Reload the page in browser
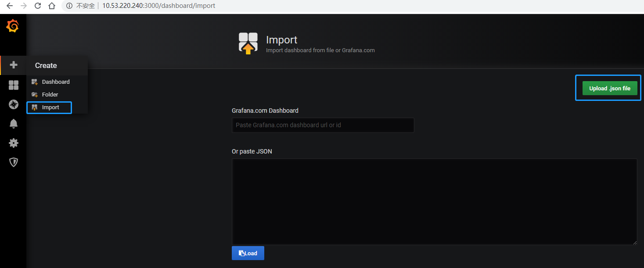 click(38, 6)
